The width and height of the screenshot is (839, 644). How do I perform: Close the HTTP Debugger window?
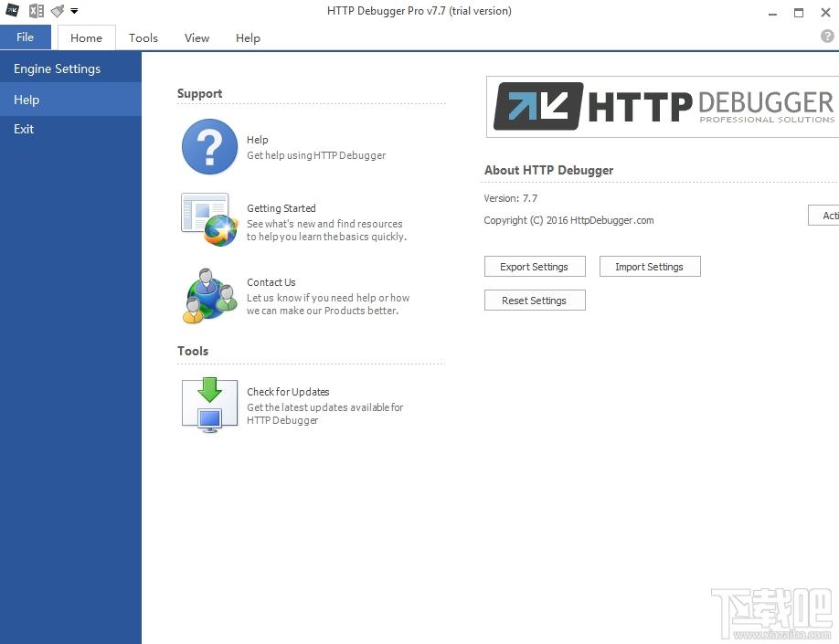point(825,13)
